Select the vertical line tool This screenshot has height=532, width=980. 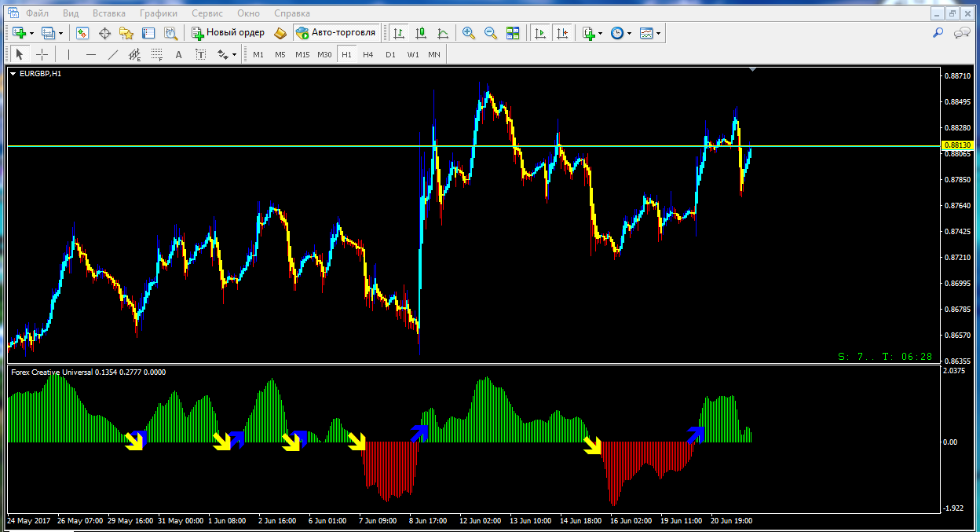tap(69, 54)
